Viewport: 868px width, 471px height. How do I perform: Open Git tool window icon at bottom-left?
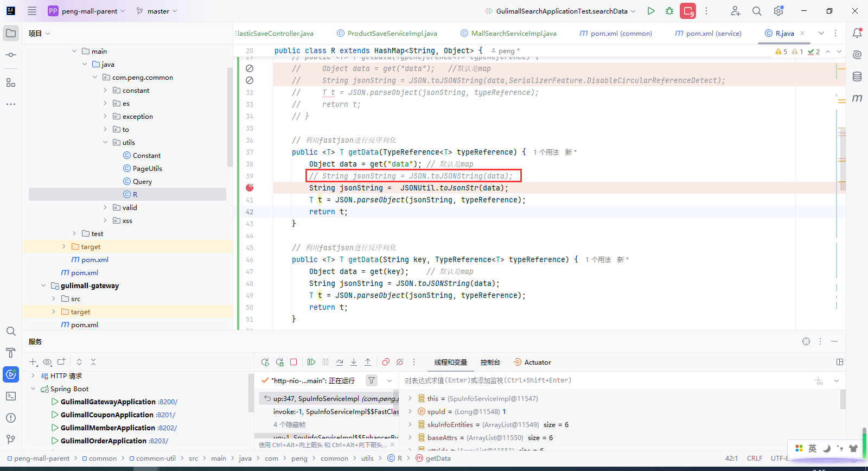click(x=11, y=440)
